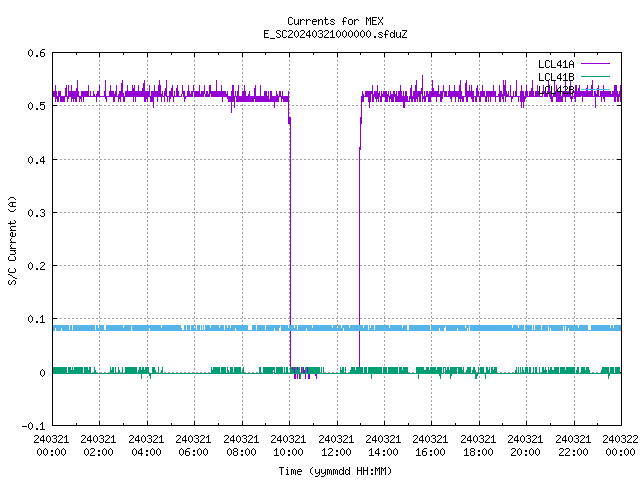Click the y-axis tick value 0.6
Viewport: 640px width, 480px height.
[x=36, y=53]
